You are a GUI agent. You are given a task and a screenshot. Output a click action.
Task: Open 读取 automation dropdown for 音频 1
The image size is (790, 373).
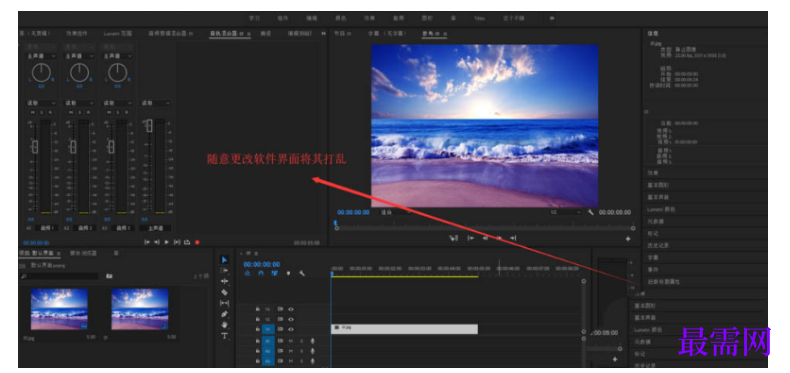(x=40, y=103)
